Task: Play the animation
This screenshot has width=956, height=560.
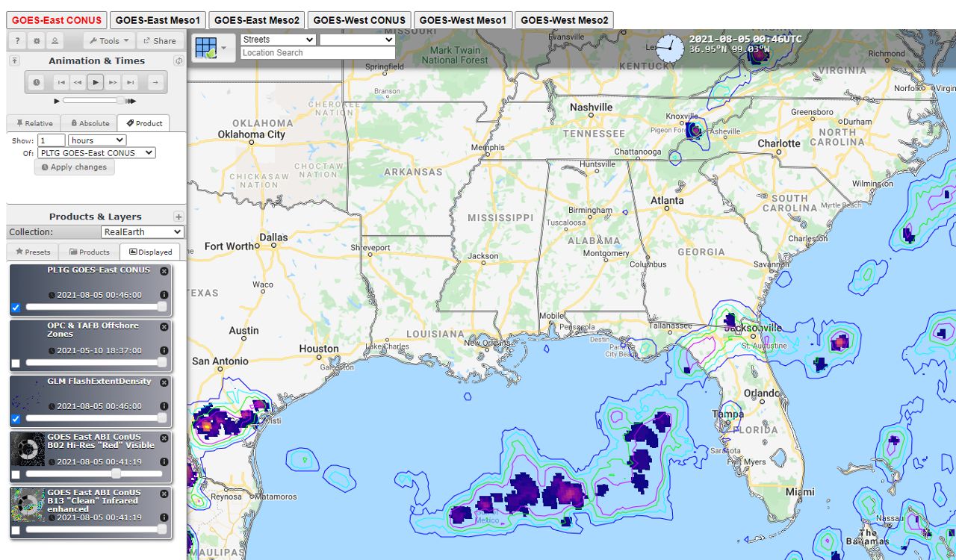Action: pyautogui.click(x=95, y=82)
